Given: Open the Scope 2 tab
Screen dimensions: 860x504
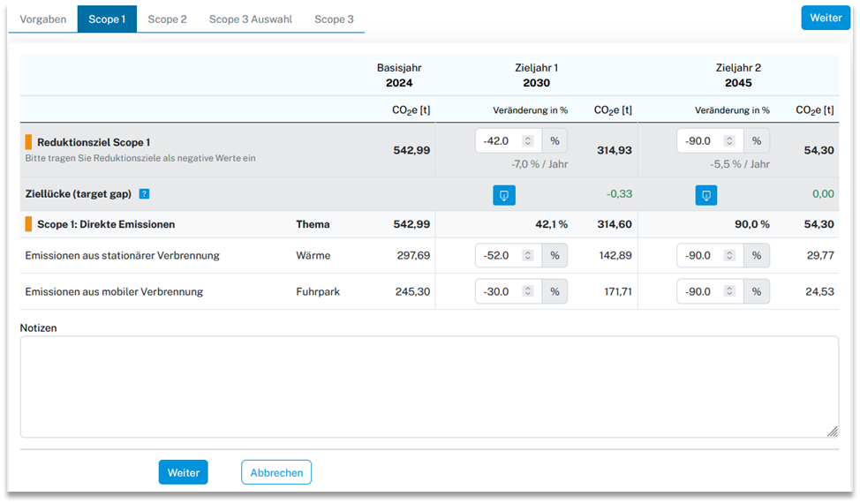Looking at the screenshot, I should 167,19.
